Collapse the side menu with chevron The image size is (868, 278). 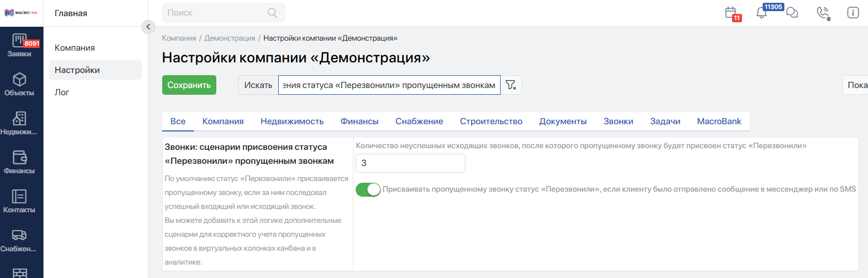pos(148,26)
